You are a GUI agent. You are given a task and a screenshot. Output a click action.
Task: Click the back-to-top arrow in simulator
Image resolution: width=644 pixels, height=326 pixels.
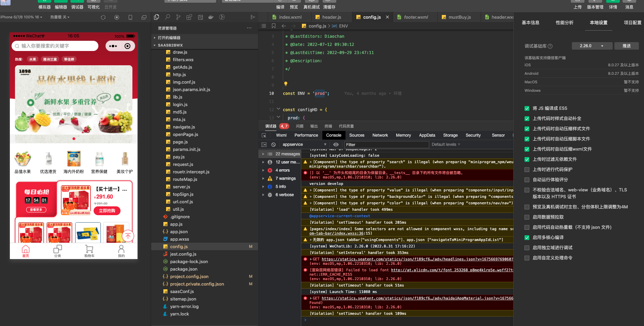click(x=128, y=236)
